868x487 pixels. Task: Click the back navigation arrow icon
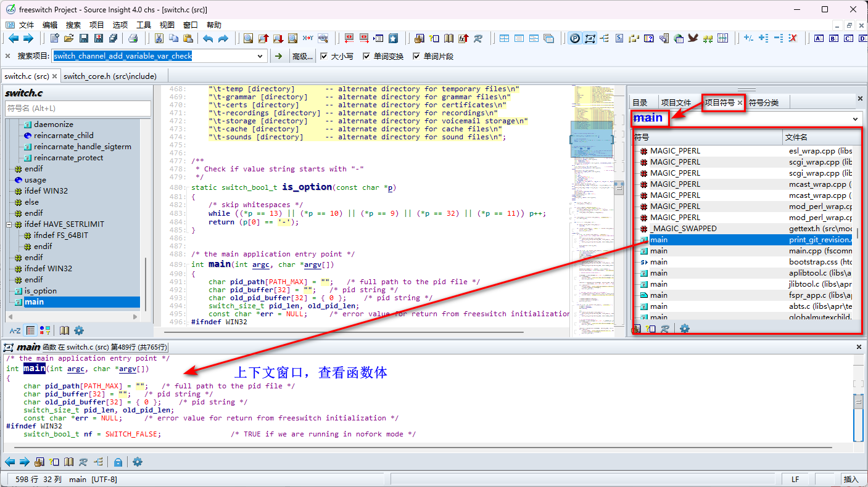click(x=14, y=38)
